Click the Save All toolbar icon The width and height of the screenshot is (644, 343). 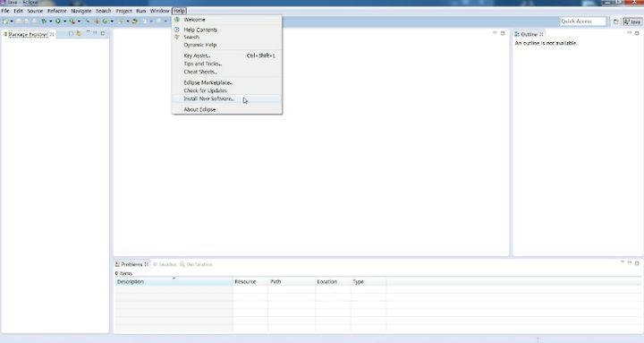pos(26,21)
